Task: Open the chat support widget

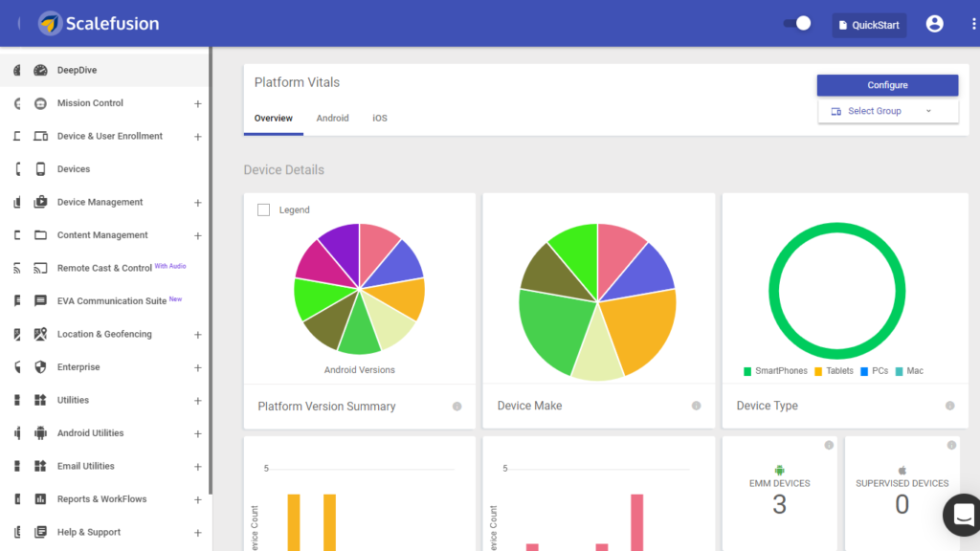Action: coord(963,514)
